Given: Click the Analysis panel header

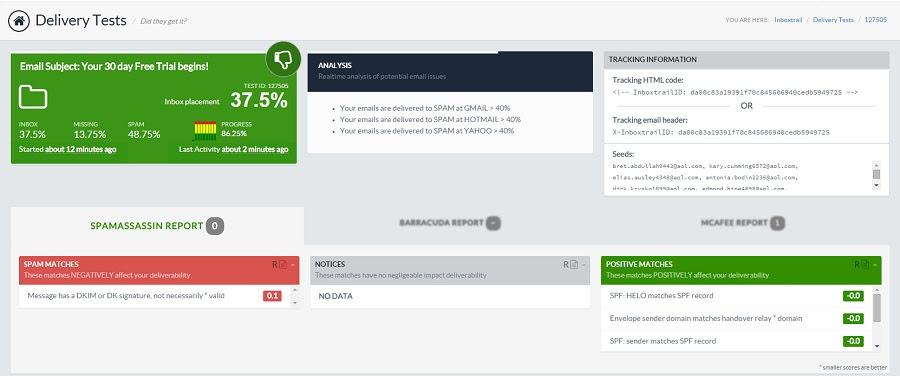Looking at the screenshot, I should [450, 71].
